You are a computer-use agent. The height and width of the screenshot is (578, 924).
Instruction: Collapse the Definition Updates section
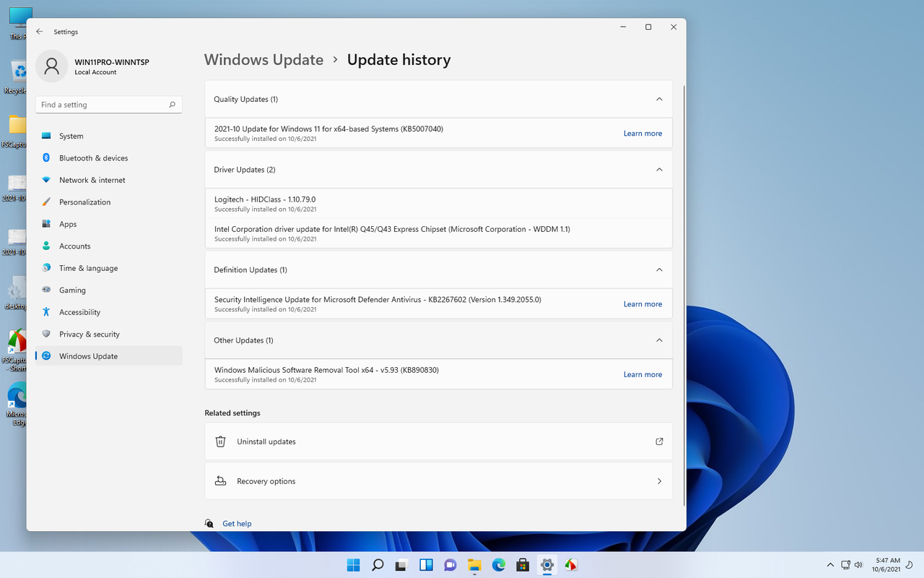[x=659, y=269]
